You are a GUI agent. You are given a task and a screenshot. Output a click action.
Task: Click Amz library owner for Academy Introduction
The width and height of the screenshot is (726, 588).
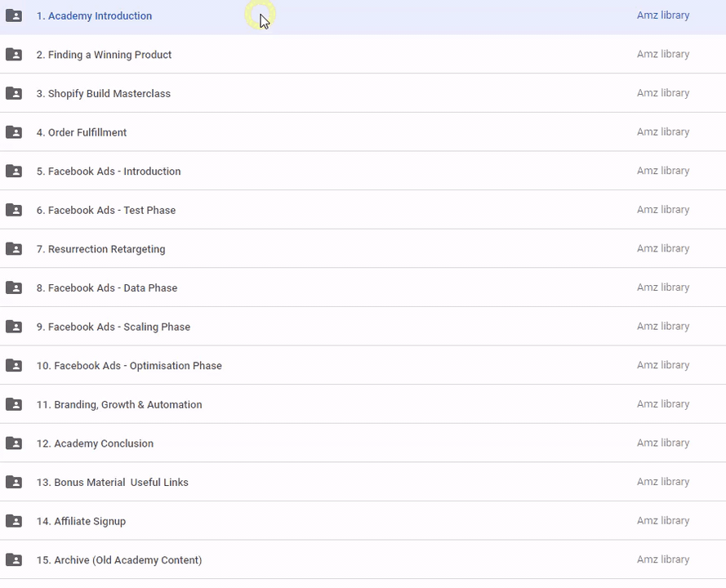pyautogui.click(x=663, y=16)
